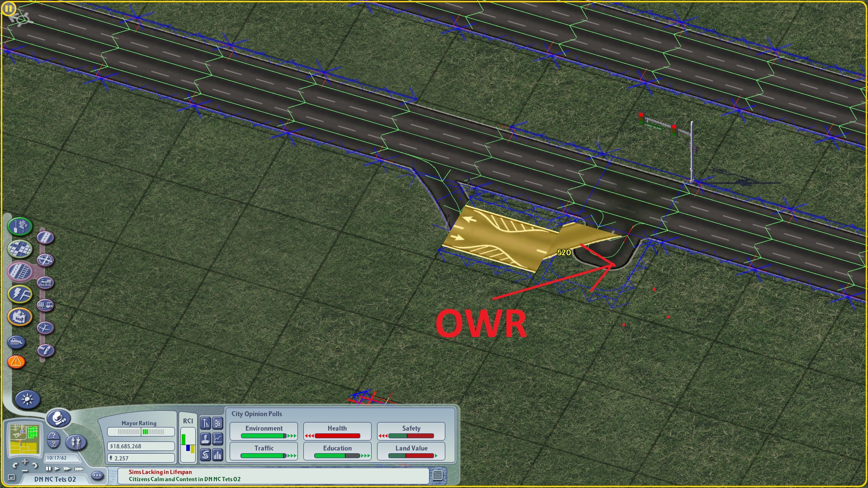
Task: Click the city name DN NC Tets 02
Action: [x=55, y=479]
